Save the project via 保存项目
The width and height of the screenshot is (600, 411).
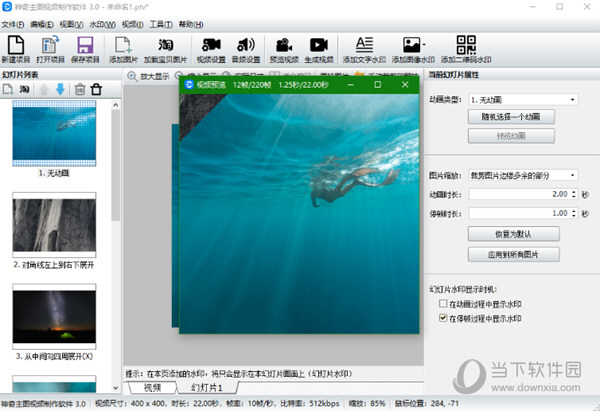coord(85,49)
